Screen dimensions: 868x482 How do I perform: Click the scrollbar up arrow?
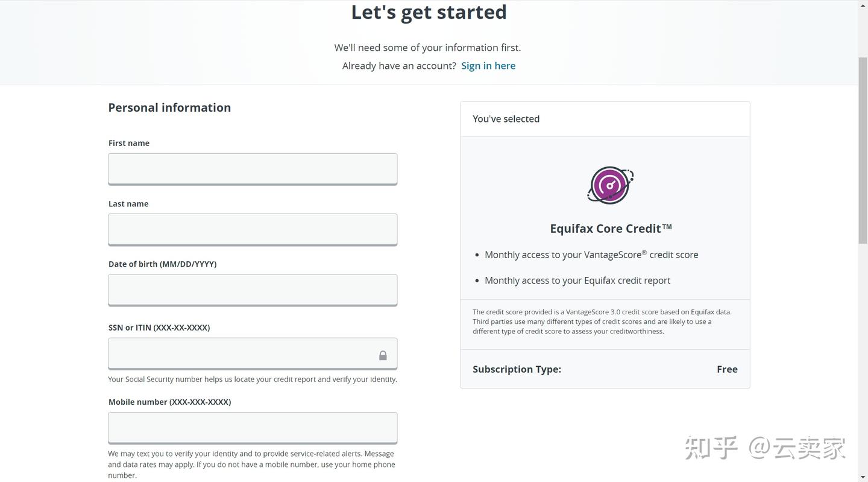[863, 5]
